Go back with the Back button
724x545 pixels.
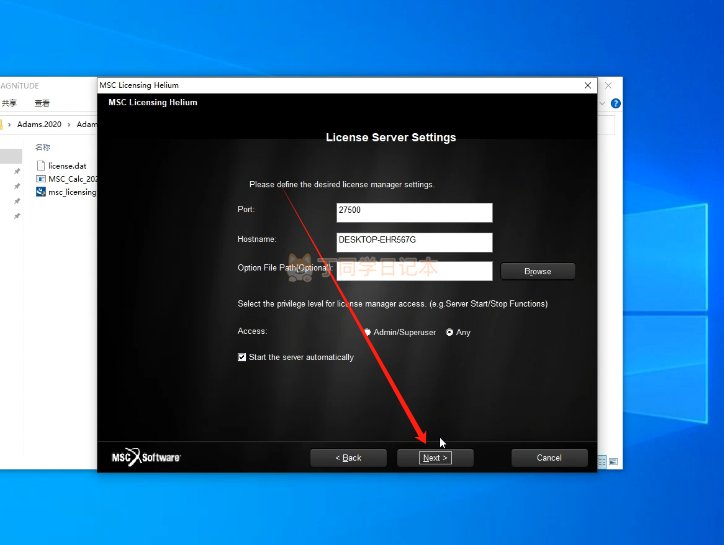[348, 458]
